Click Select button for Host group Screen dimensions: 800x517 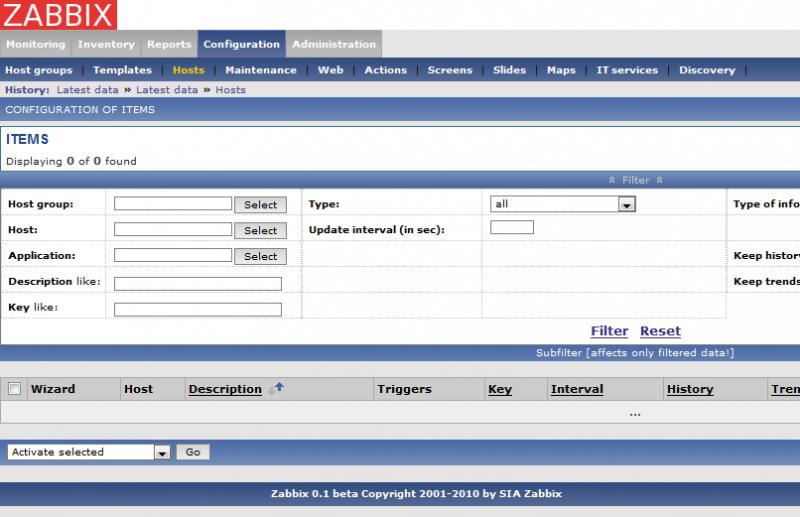tap(260, 205)
